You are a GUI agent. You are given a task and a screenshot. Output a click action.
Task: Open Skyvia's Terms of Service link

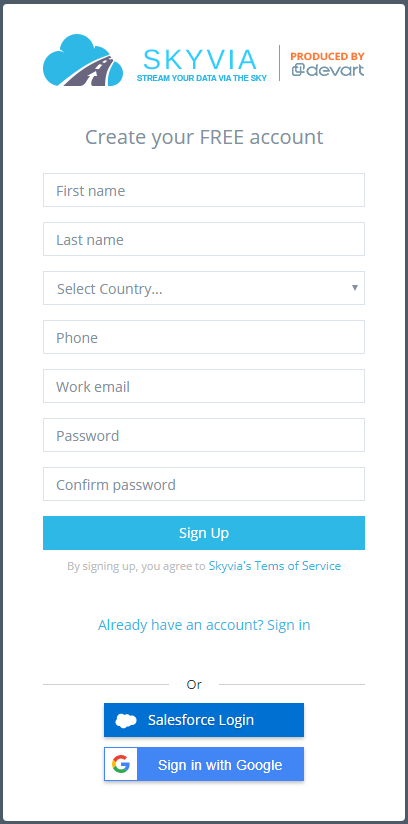275,566
